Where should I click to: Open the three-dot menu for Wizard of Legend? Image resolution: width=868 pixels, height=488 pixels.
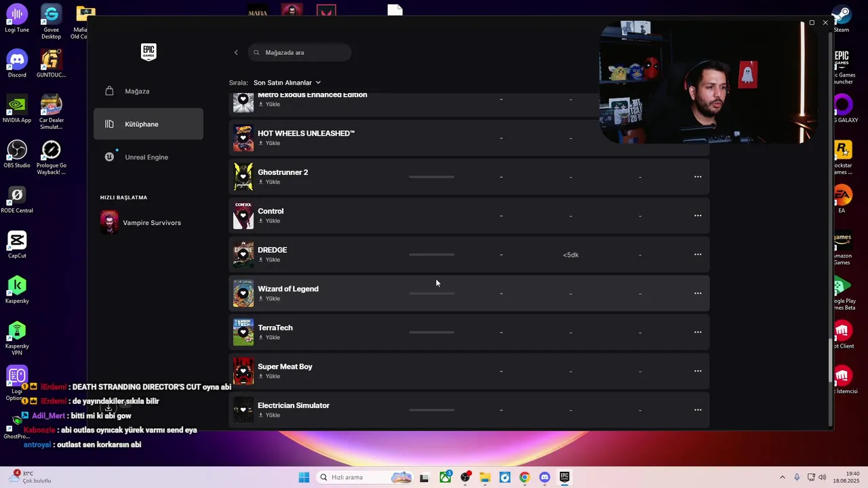tap(698, 293)
